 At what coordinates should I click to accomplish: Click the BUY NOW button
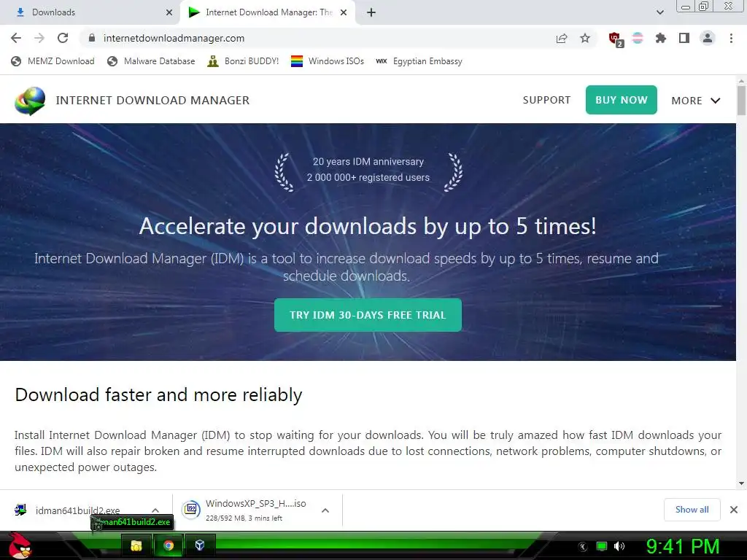[622, 100]
